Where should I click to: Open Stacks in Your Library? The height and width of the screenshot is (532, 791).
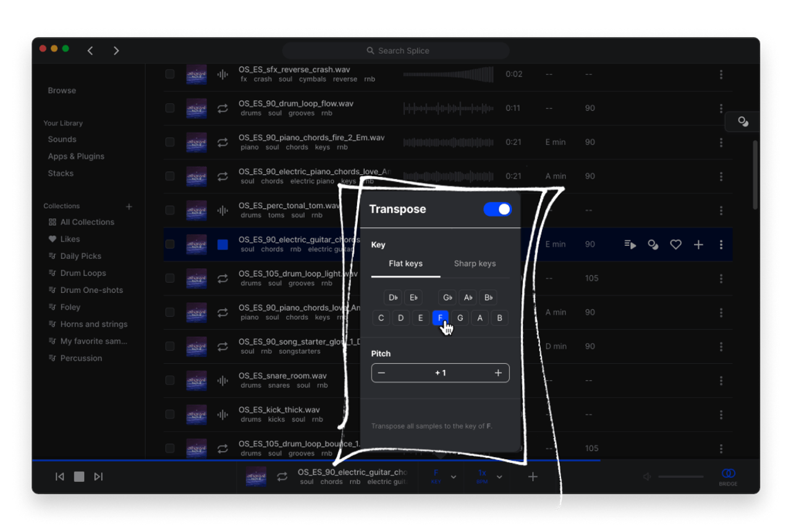click(x=61, y=173)
